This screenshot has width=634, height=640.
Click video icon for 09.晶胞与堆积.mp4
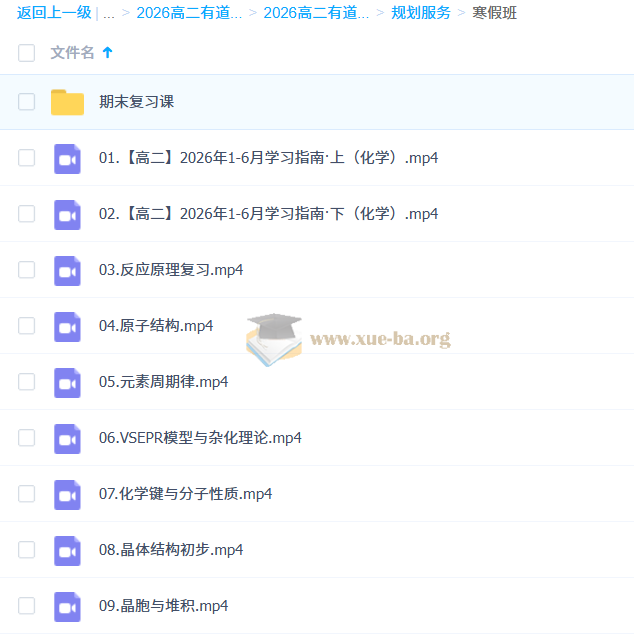(67, 606)
